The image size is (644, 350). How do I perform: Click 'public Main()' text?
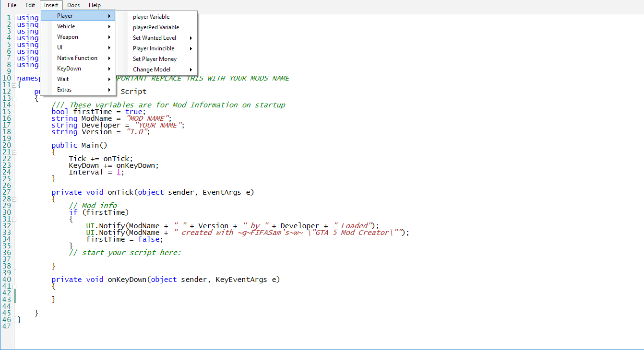[80, 145]
